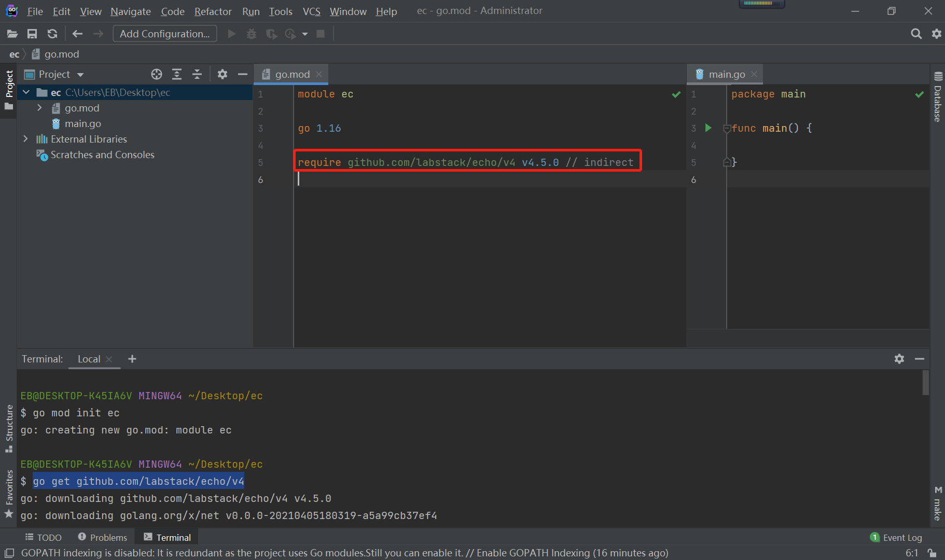Screen dimensions: 945x560
Task: Open the Event Log
Action: pos(896,538)
